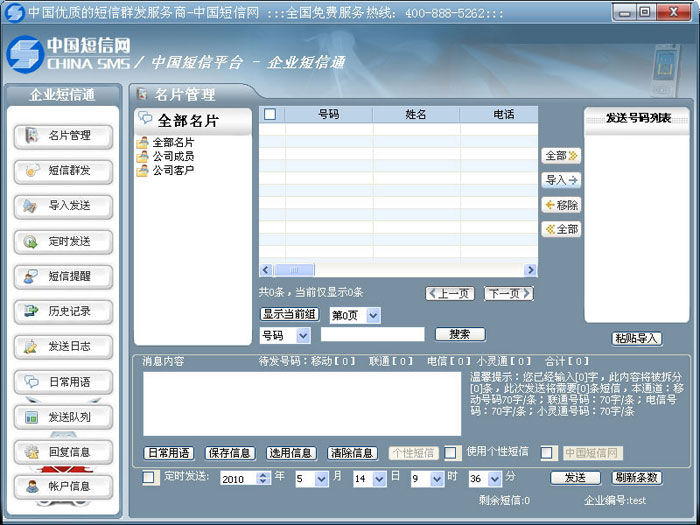This screenshot has width=700, height=525.
Task: Click the 发送 button
Action: (575, 478)
